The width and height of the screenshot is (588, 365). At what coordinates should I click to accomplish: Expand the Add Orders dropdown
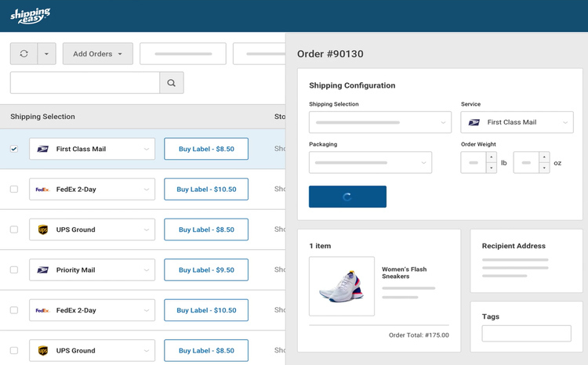(98, 54)
